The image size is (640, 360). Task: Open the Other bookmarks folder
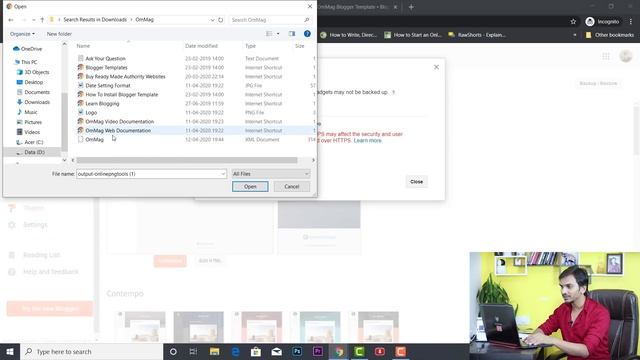610,35
